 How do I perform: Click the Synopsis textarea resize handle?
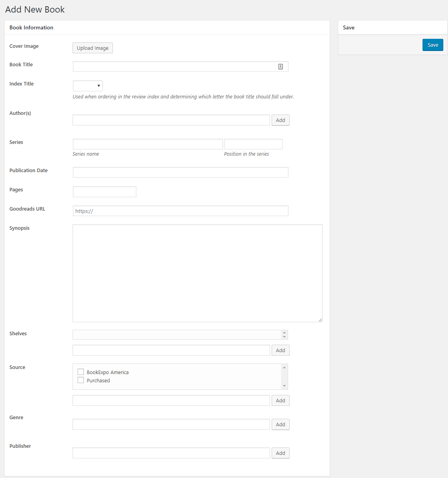click(320, 320)
